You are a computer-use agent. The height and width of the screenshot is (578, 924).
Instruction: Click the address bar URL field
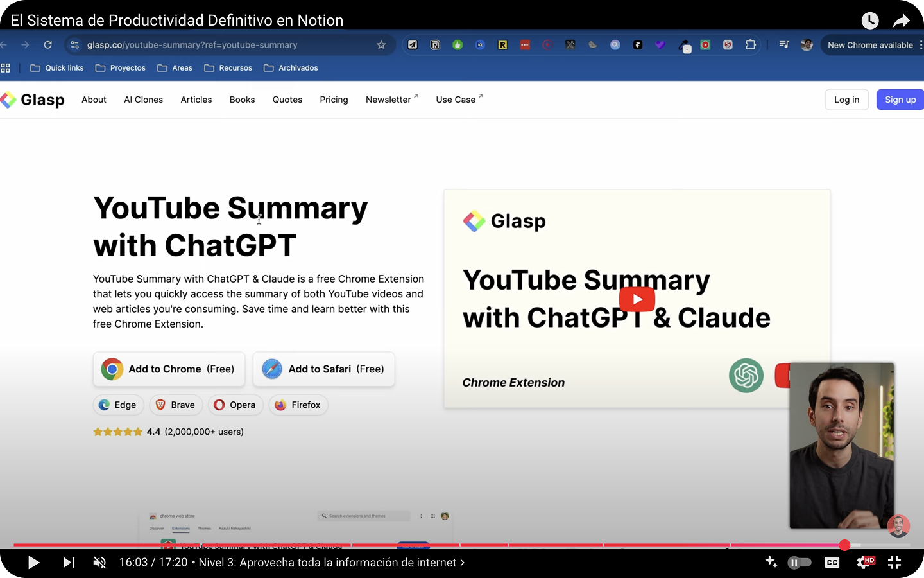coord(230,45)
